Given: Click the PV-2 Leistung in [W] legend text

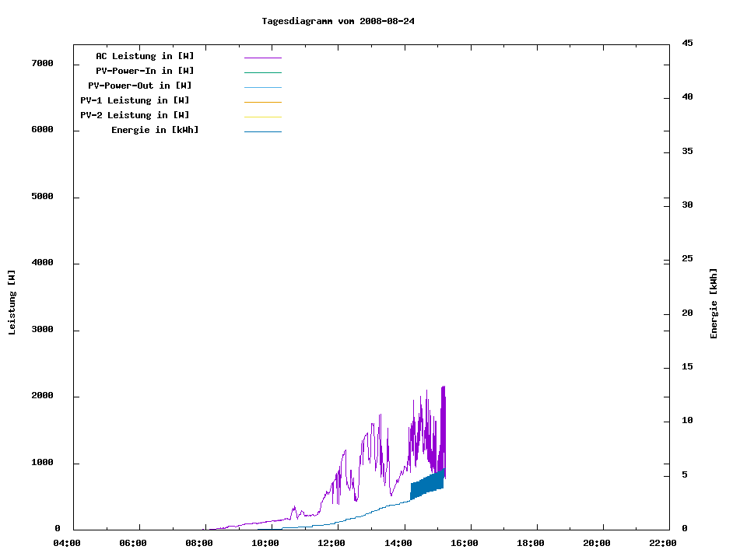Looking at the screenshot, I should point(135,115).
